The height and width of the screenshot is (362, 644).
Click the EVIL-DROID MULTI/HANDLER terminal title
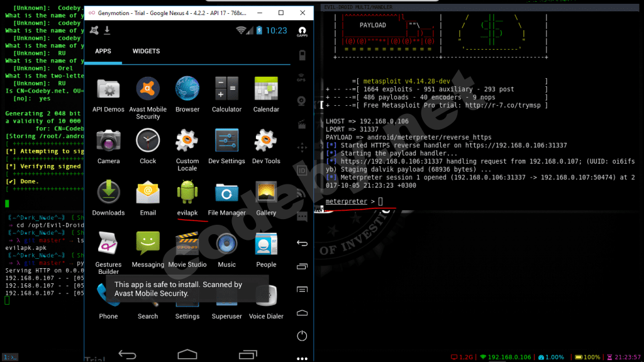coord(358,7)
